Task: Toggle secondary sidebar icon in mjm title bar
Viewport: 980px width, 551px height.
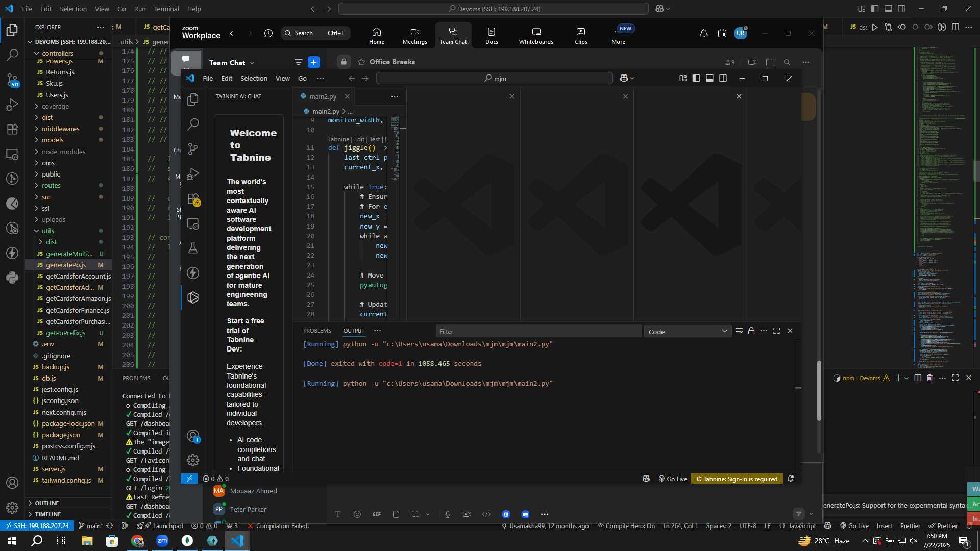Action: (723, 78)
